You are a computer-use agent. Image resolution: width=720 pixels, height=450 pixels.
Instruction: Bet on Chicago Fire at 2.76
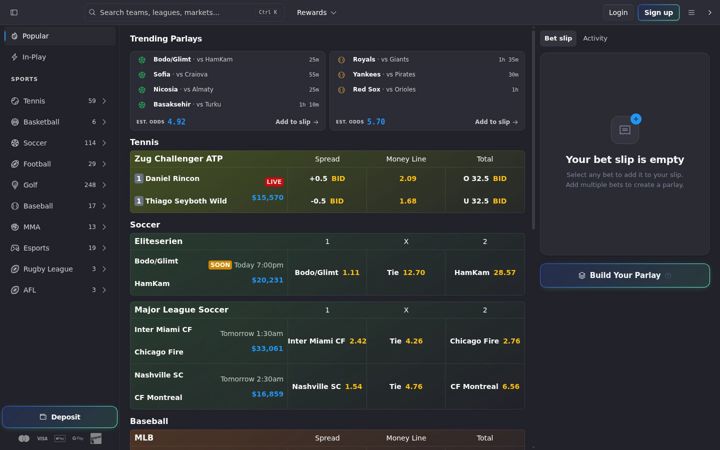coord(485,341)
